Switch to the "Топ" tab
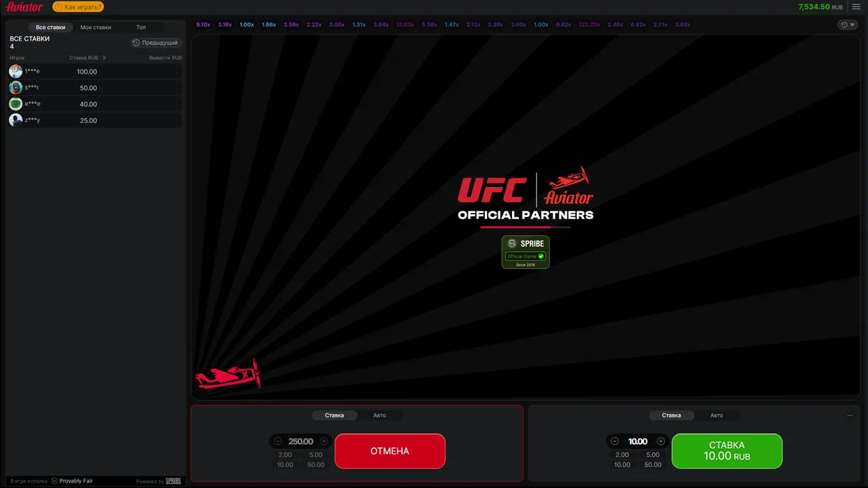The image size is (868, 488). pyautogui.click(x=141, y=27)
